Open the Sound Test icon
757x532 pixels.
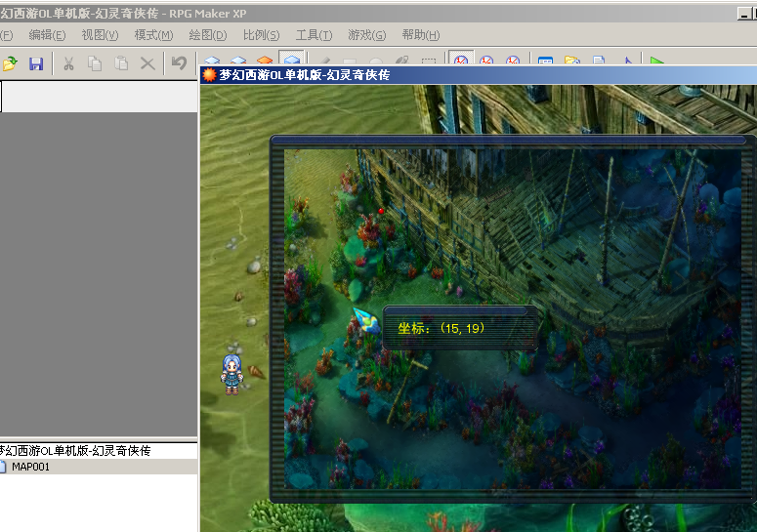tap(628, 61)
